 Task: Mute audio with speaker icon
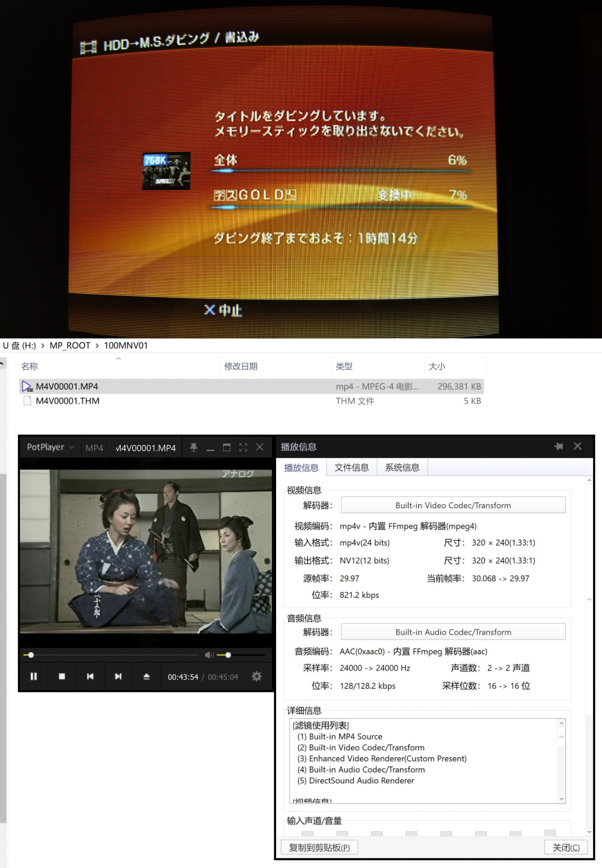coord(209,655)
